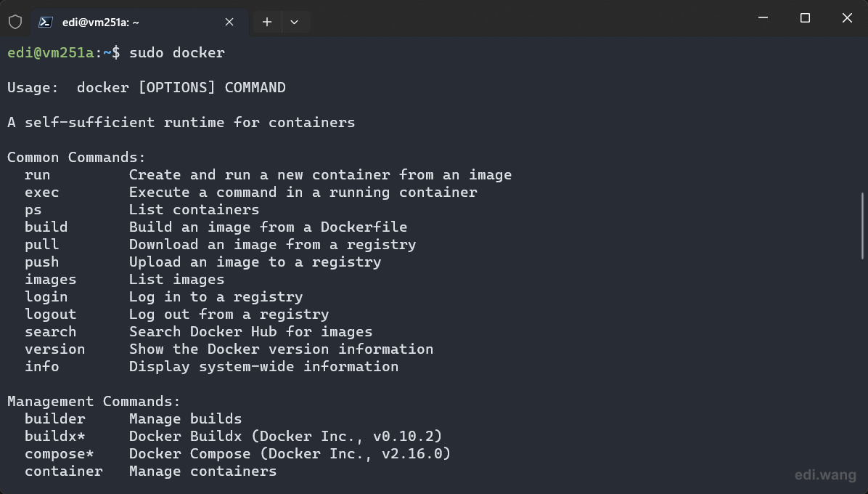The height and width of the screenshot is (494, 868).
Task: Maximize the terminal window
Action: point(805,17)
